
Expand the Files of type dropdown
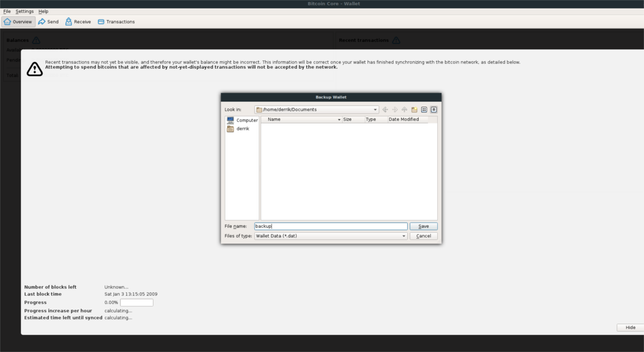coord(404,236)
